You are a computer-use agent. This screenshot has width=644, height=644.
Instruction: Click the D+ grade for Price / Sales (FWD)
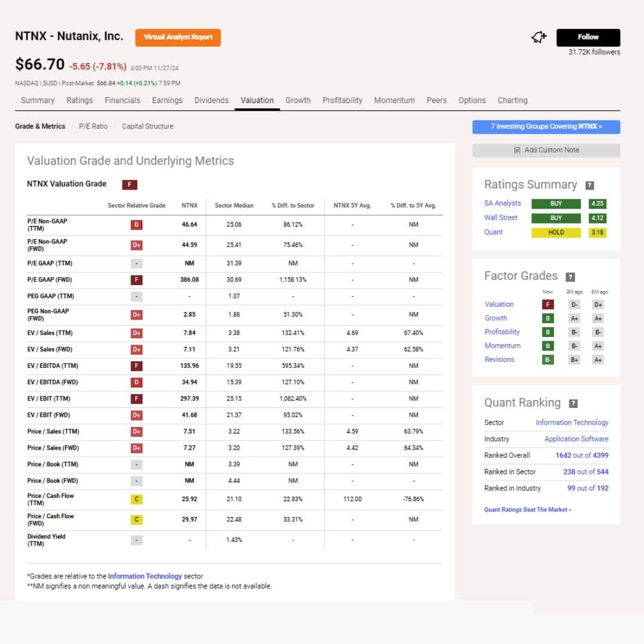pos(137,448)
